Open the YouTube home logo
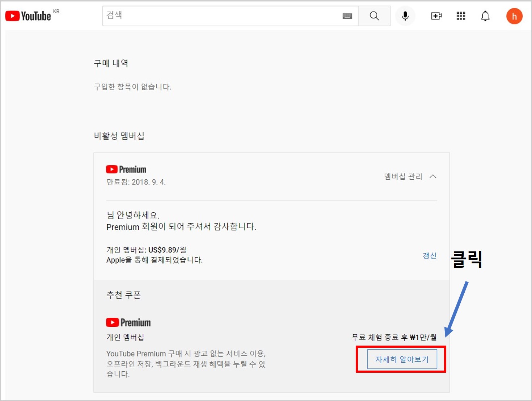 pyautogui.click(x=28, y=16)
